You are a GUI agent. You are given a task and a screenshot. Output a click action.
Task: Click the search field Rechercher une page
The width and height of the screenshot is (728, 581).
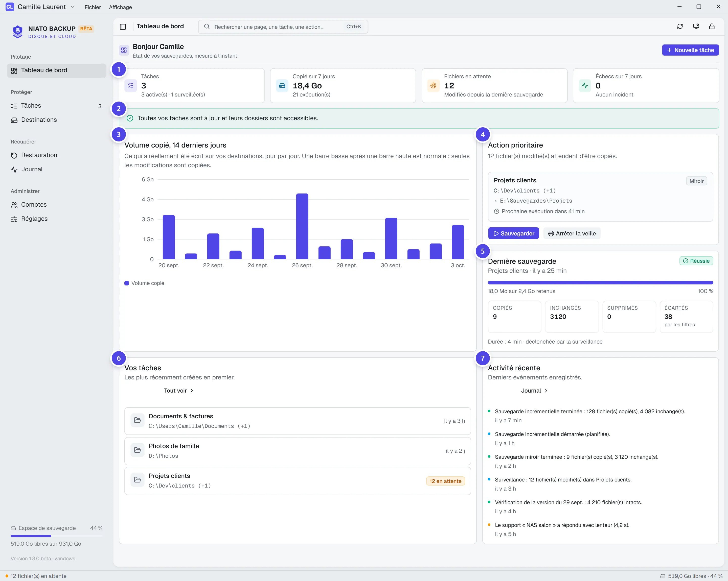pos(283,27)
